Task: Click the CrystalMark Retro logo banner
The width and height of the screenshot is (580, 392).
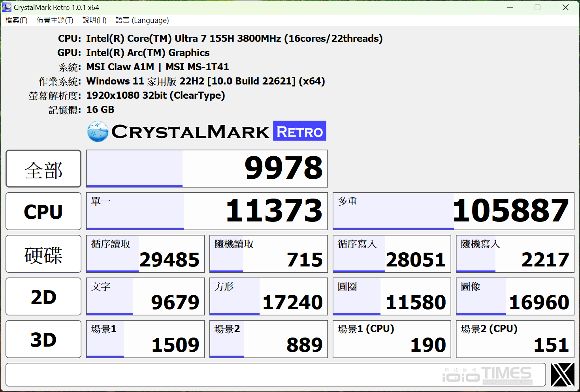Action: pos(207,131)
